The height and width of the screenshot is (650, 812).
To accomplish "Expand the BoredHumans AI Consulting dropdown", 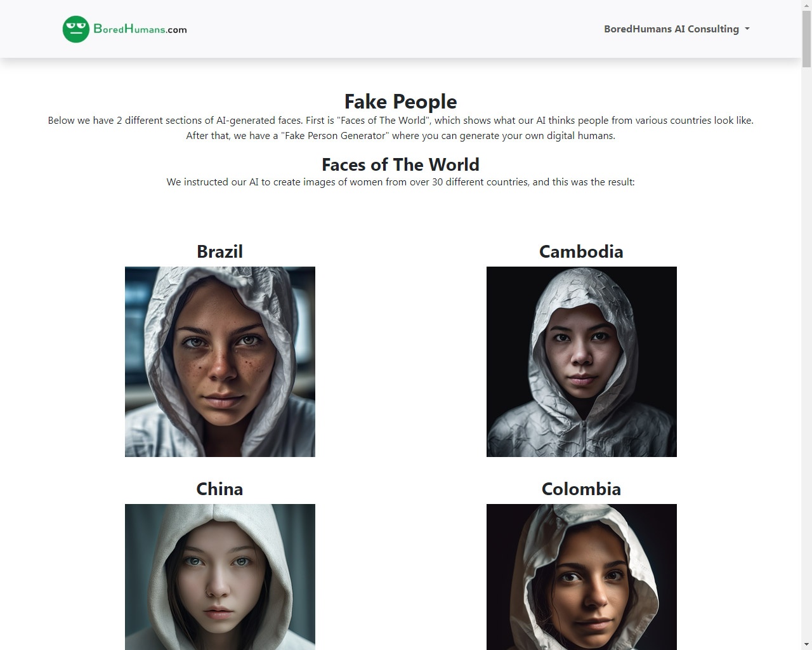I will 676,29.
